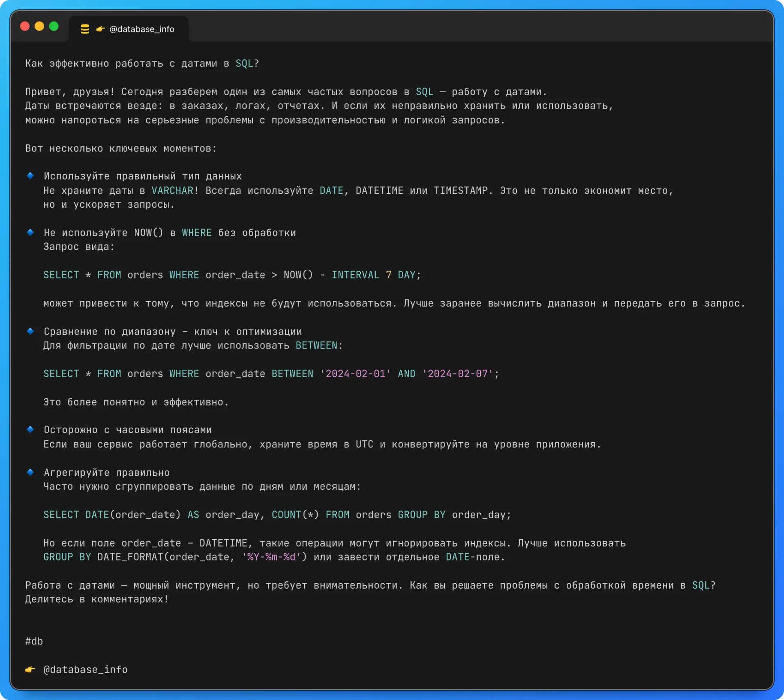The height and width of the screenshot is (700, 784).
Task: Open the @database_info link at the bottom
Action: (85, 670)
